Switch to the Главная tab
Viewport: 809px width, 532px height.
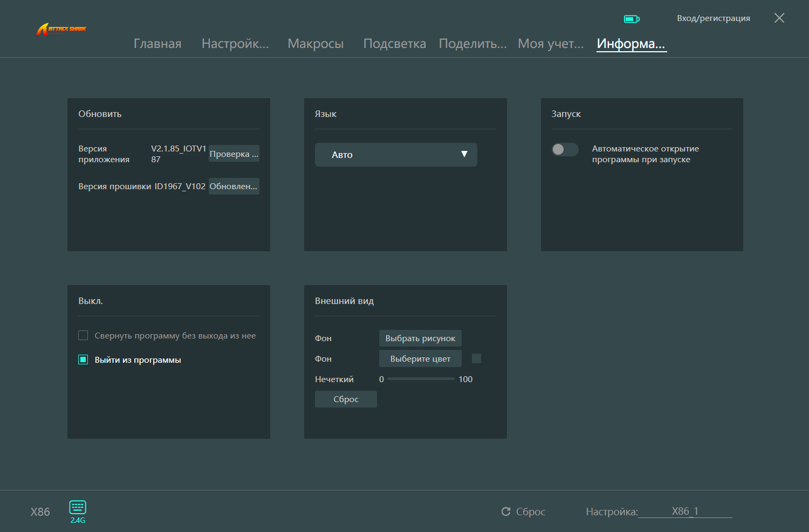157,44
